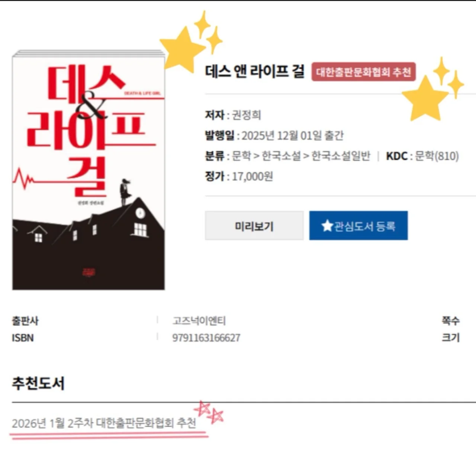Click the pink doodle stars near 추천
The image size is (476, 476).
point(209,412)
